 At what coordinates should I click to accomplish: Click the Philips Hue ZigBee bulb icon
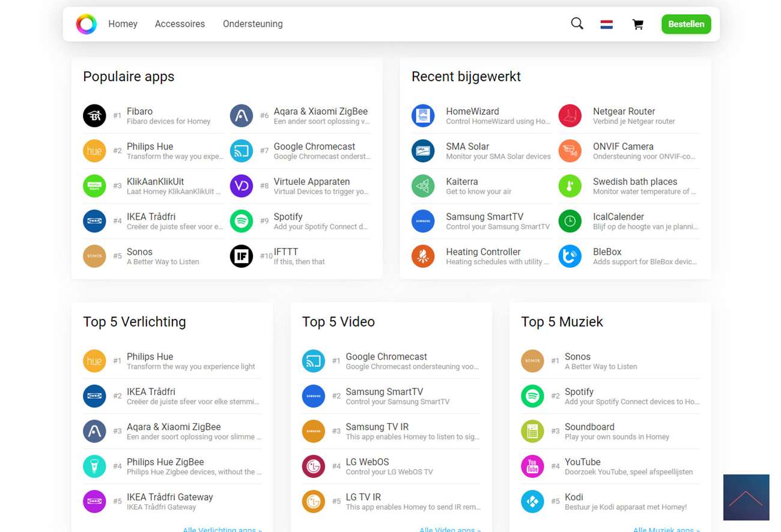pos(94,467)
